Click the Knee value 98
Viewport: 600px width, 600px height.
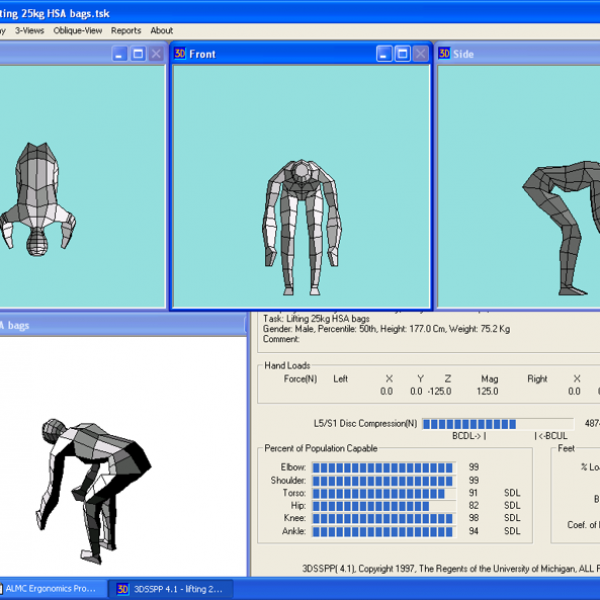pyautogui.click(x=474, y=518)
